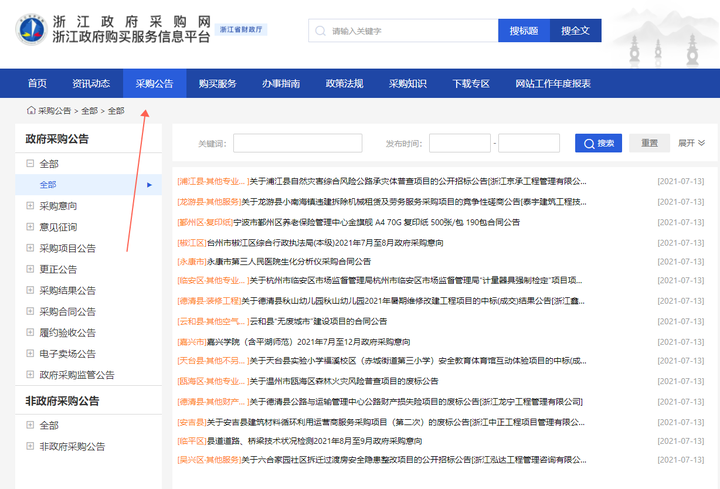Click the blue arrow beside selected 全部
This screenshot has height=489, width=720.
149,185
